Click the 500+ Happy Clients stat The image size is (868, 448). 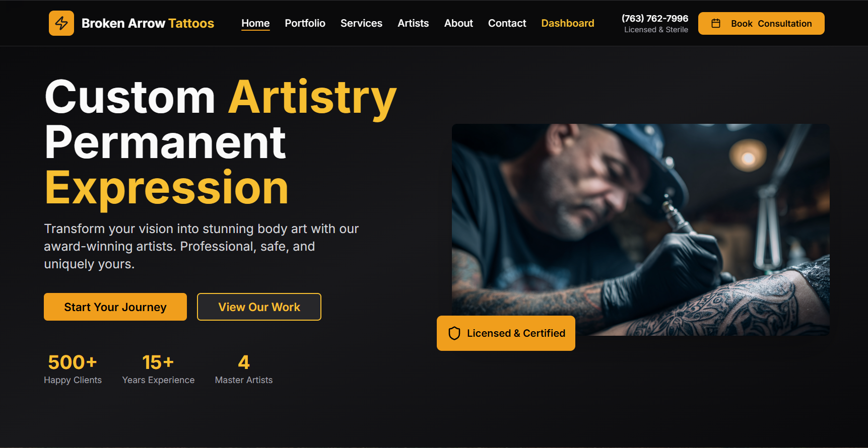(x=73, y=369)
